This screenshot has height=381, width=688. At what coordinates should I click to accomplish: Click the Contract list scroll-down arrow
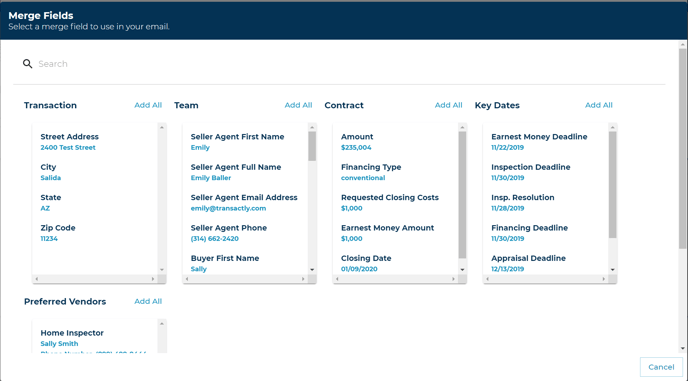(462, 270)
